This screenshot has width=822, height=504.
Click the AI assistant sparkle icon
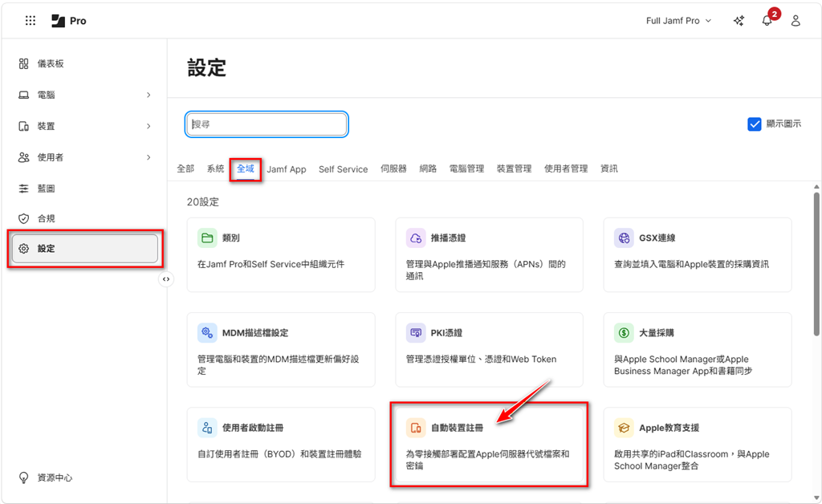tap(739, 21)
